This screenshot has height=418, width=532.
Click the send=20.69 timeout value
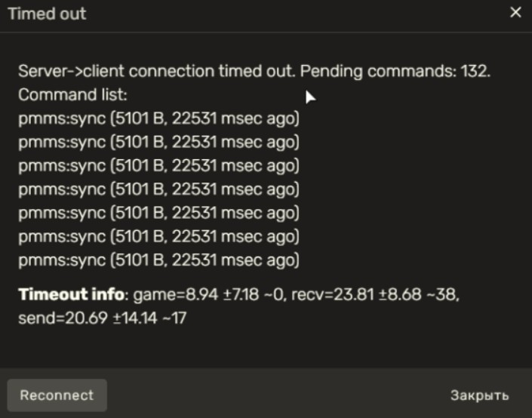(x=51, y=318)
